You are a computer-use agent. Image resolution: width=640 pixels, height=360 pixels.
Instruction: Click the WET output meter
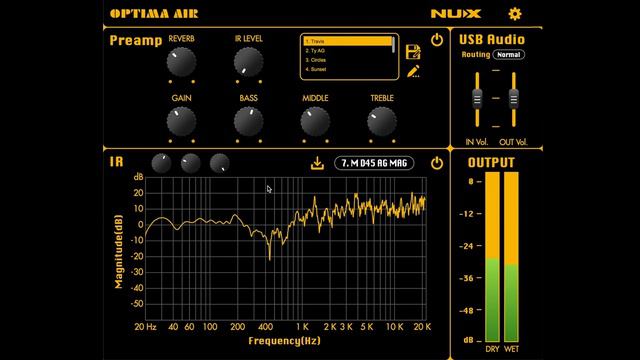[511, 257]
